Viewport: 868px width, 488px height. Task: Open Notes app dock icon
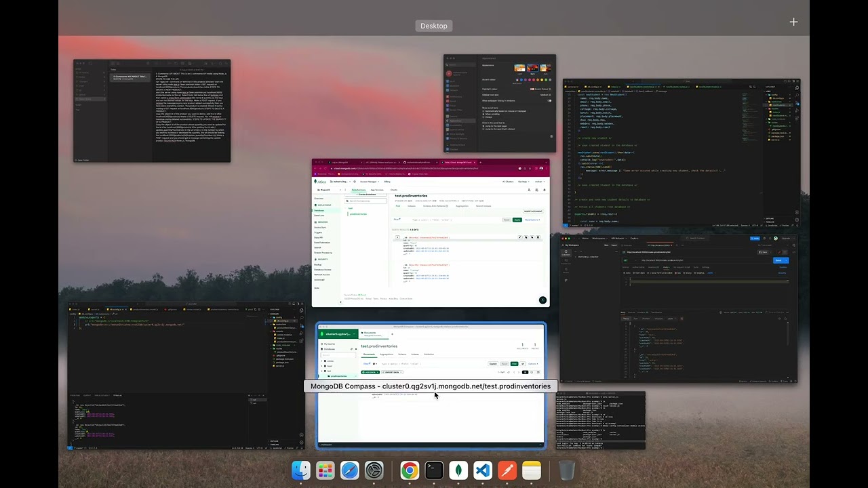532,470
